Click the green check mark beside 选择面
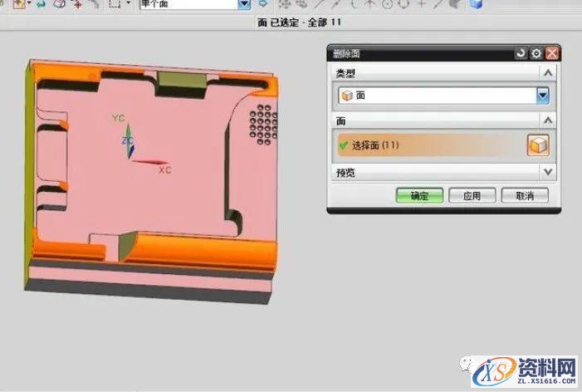This screenshot has width=582, height=392. pyautogui.click(x=343, y=145)
